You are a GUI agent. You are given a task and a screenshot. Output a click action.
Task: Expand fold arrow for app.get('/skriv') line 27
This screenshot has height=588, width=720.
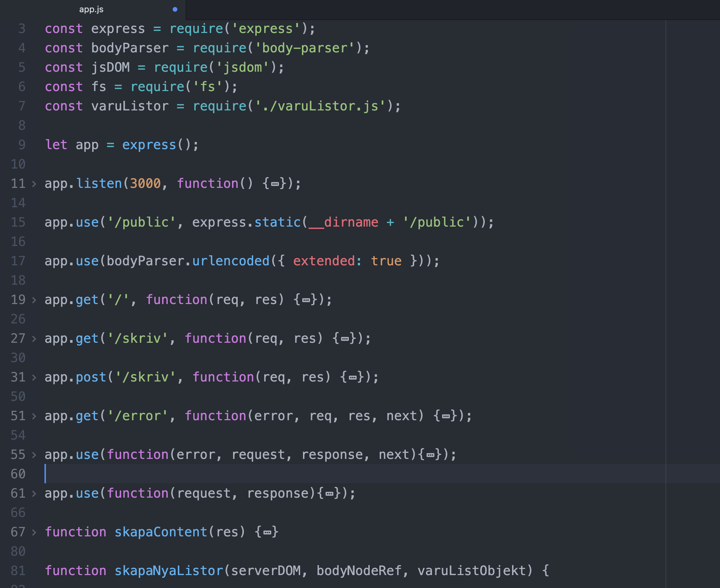click(34, 339)
